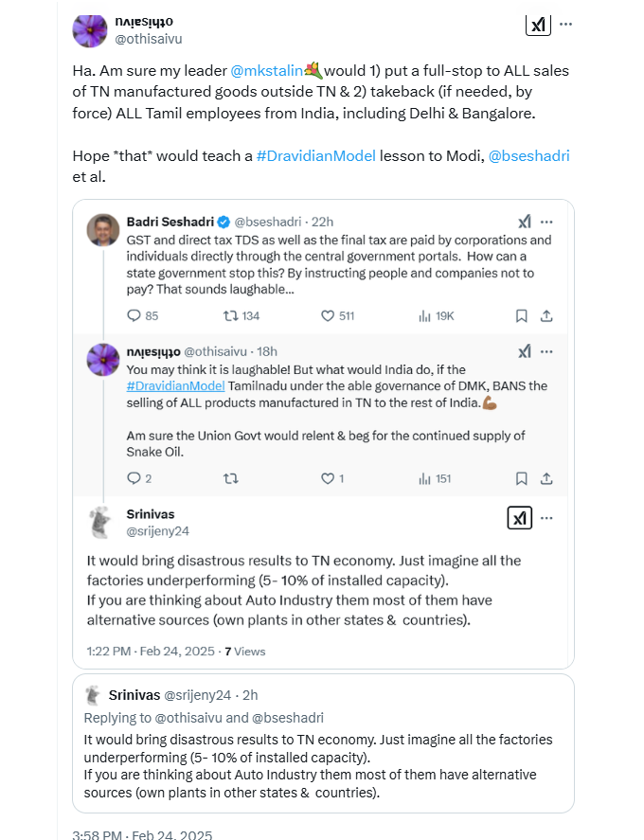Click reply icon showing 2 replies

[x=134, y=478]
